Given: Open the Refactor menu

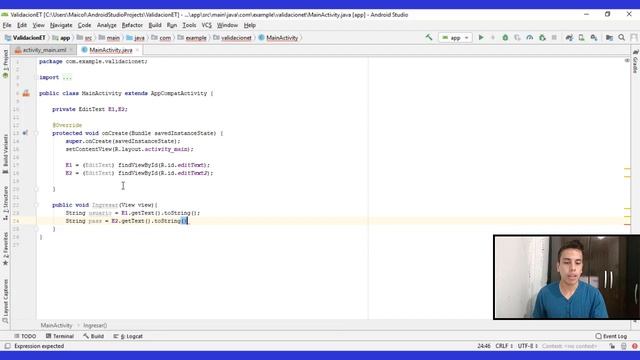Looking at the screenshot, I should click(132, 25).
